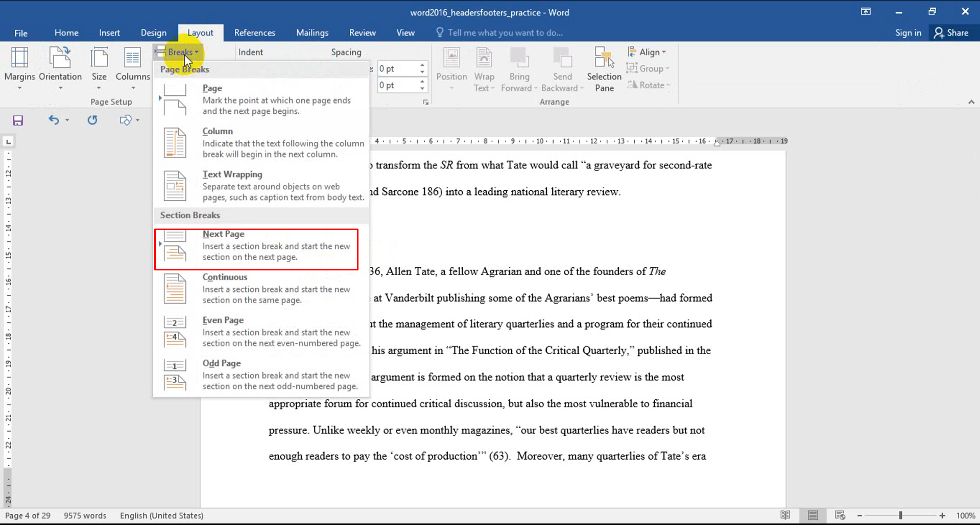
Task: Switch to Print Layout view in status bar
Action: (x=812, y=515)
